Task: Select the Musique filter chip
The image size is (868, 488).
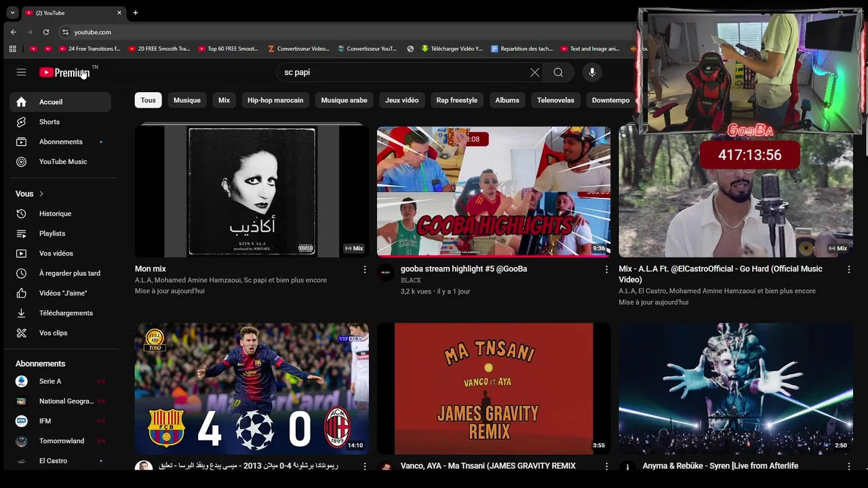Action: tap(187, 100)
